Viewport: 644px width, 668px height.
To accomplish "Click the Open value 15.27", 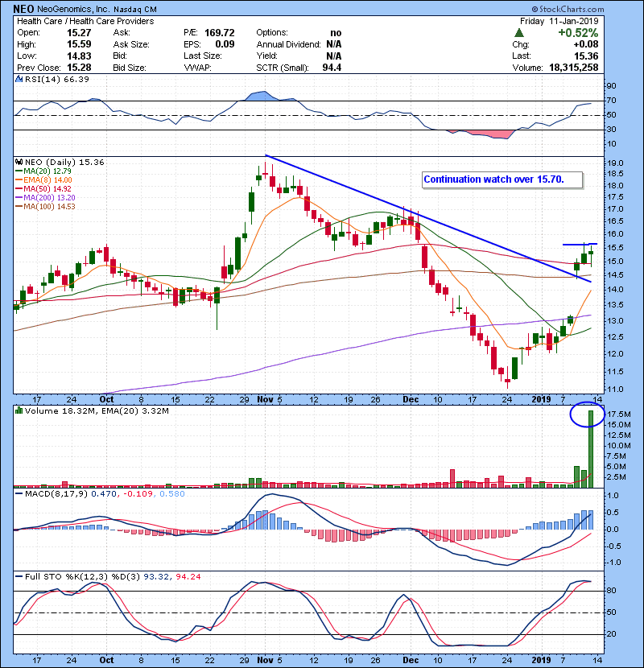I will tap(79, 33).
